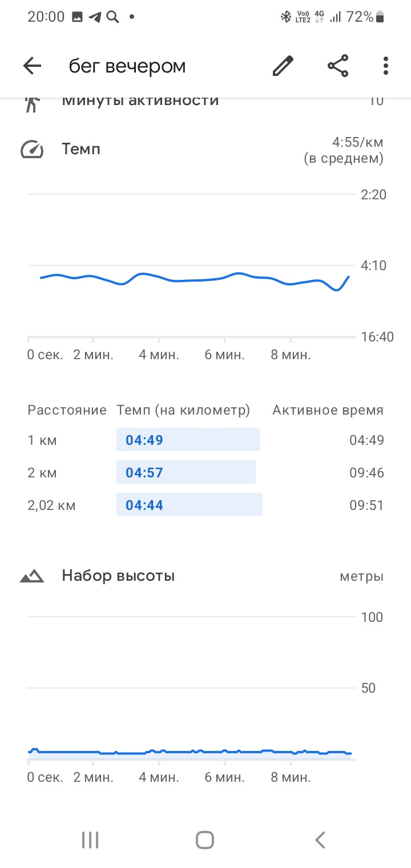Tap the battery indicator in status bar

380,17
